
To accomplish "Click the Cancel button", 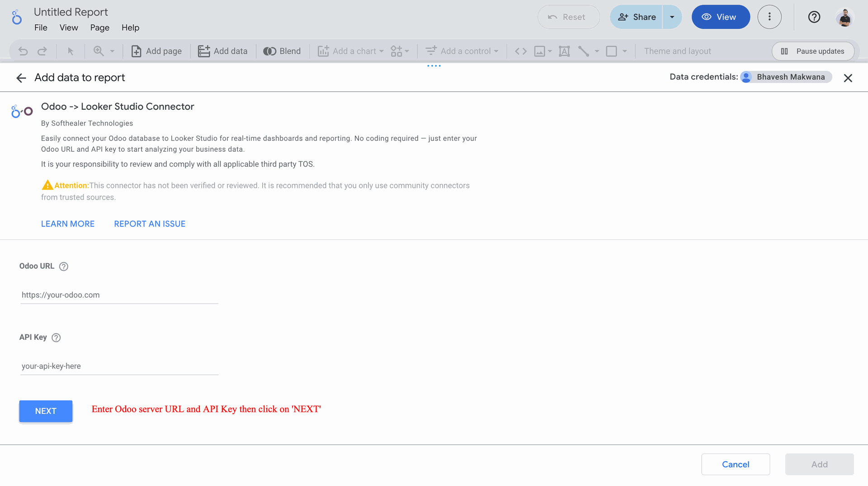I will coord(736,464).
